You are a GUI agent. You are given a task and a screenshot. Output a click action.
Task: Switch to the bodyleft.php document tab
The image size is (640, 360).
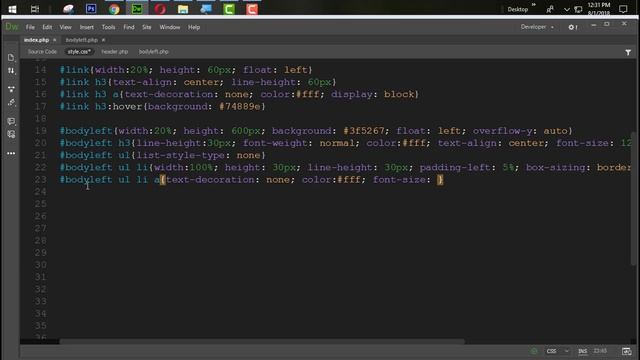coord(82,40)
